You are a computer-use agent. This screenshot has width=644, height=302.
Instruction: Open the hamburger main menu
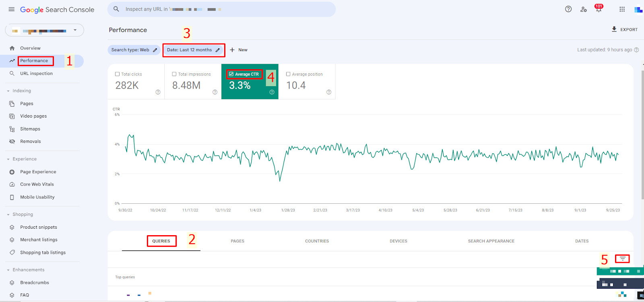[x=11, y=9]
